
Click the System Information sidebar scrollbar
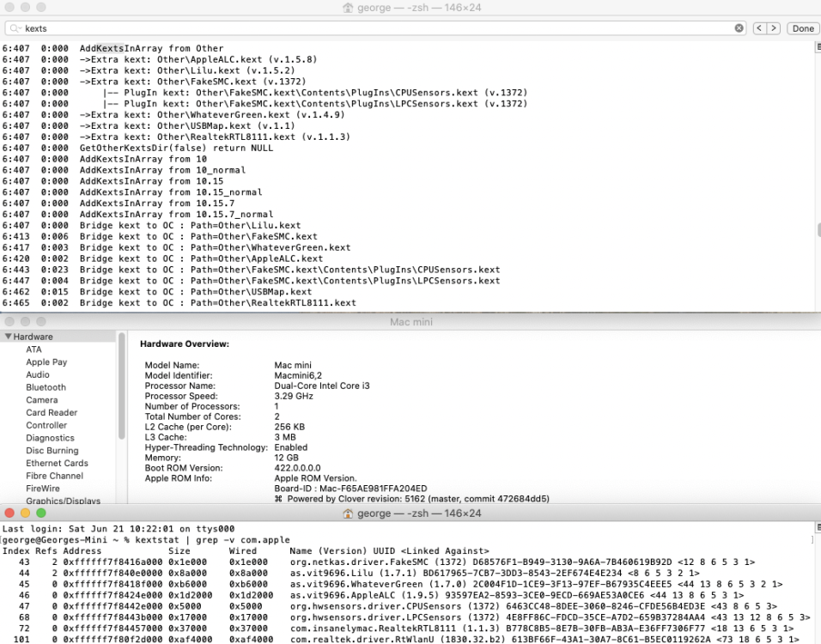point(121,386)
